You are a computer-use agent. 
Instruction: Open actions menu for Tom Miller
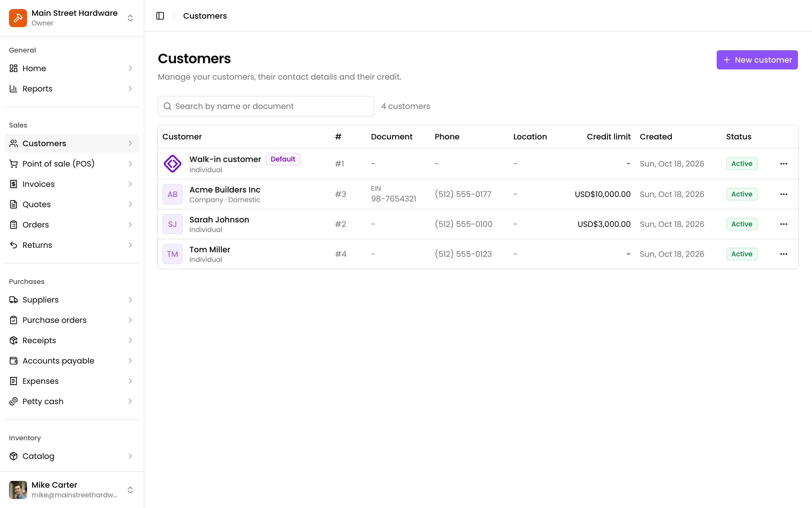coord(784,254)
